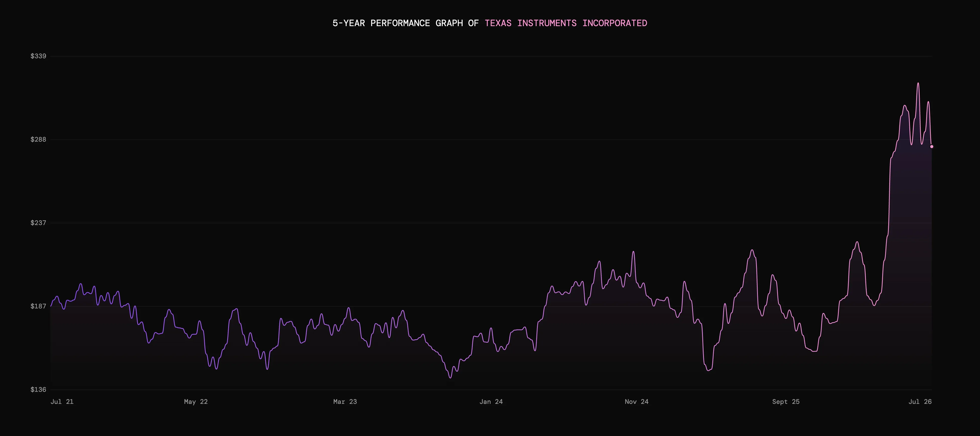The image size is (980, 436).
Task: Click the "Nov 24" x-axis label
Action: pos(636,402)
